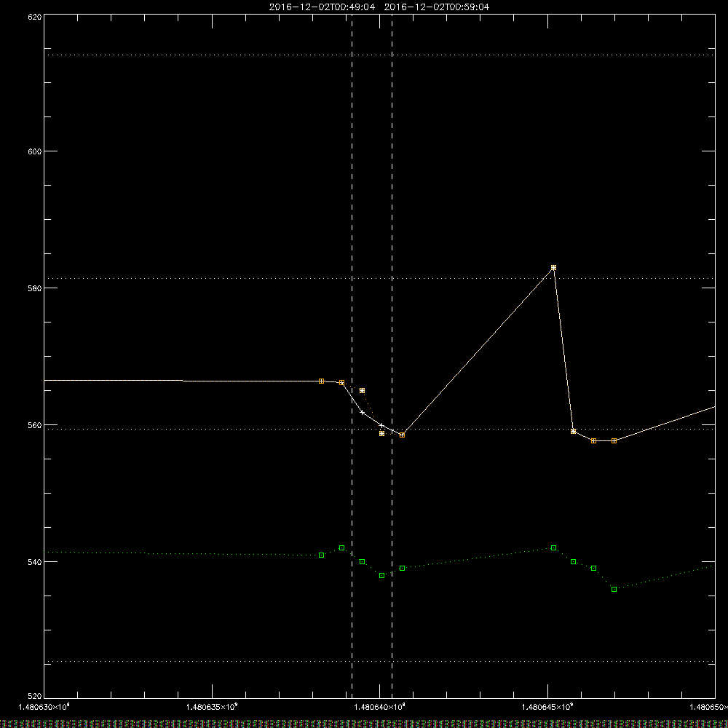Click the title timestamp 2016-12-02T00:49:04

pos(322,7)
